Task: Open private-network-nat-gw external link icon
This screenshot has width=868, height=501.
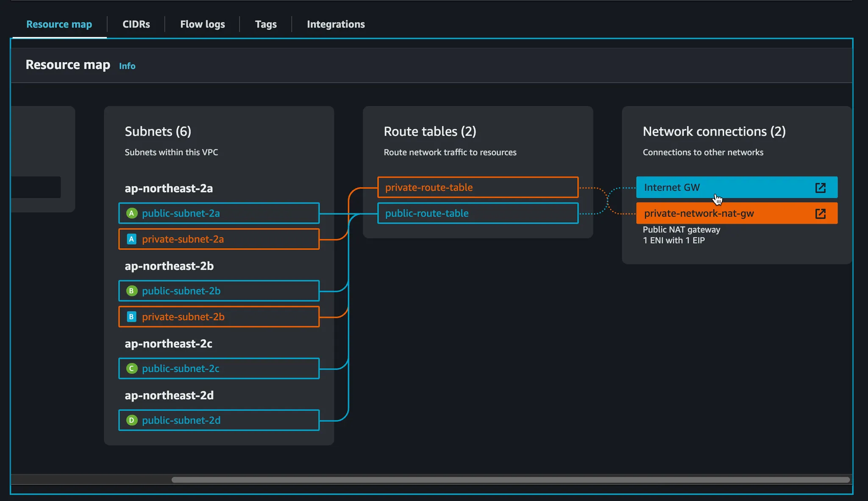Action: (821, 213)
